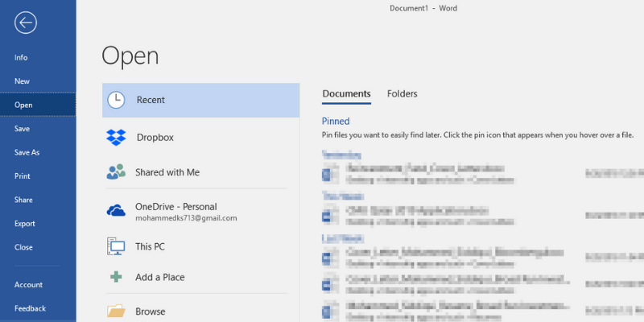Click the Document1 - Word title text

point(423,8)
